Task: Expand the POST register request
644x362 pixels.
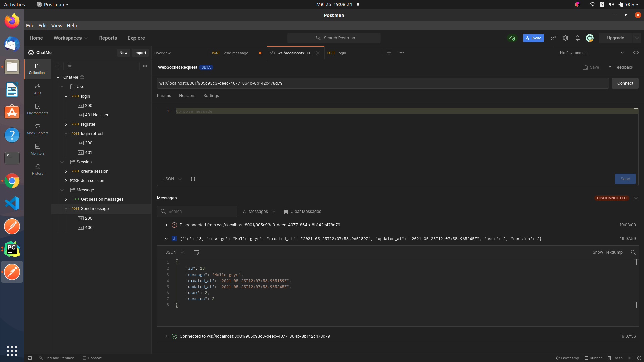Action: click(66, 124)
